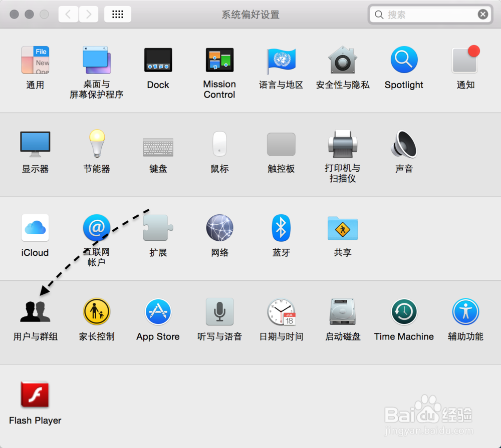
Task: Open 打印机与扫描仪 settings
Action: pos(342,144)
